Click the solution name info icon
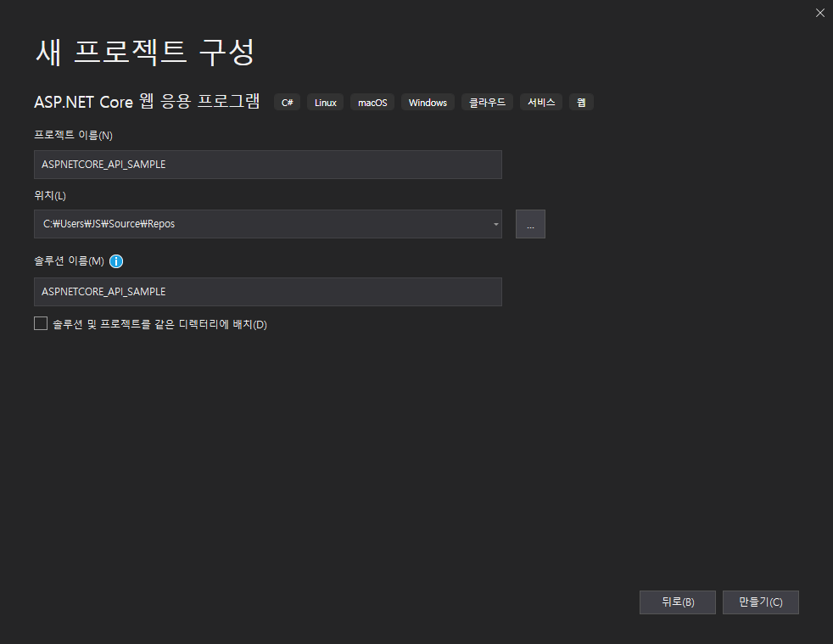The height and width of the screenshot is (644, 833). 116,261
